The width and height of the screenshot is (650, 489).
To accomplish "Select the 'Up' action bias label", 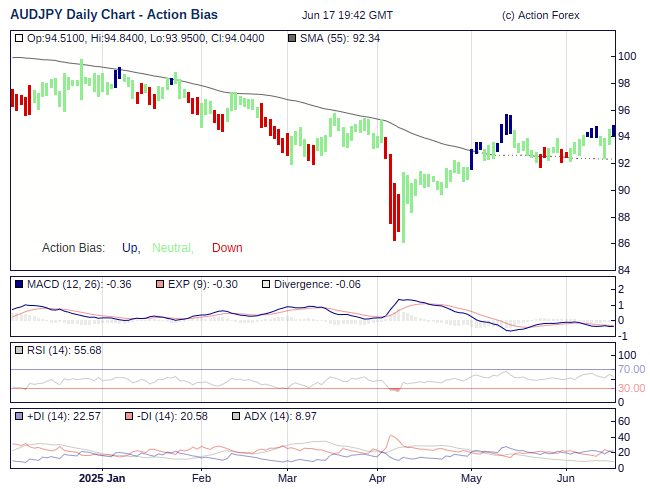I will pyautogui.click(x=130, y=248).
